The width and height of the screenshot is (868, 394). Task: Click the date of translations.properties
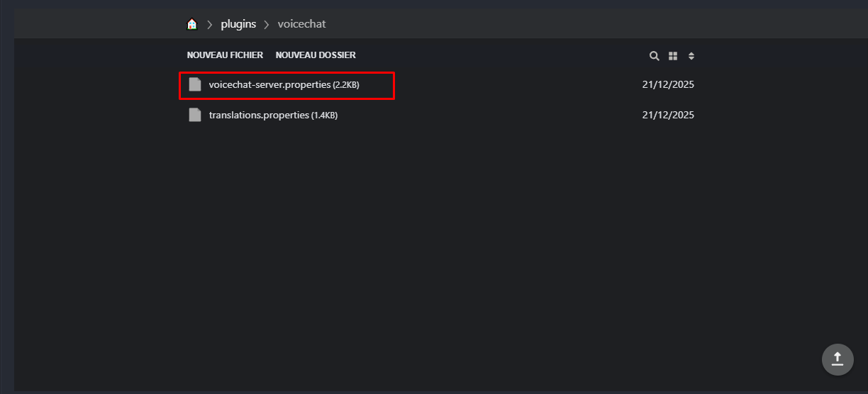click(667, 115)
